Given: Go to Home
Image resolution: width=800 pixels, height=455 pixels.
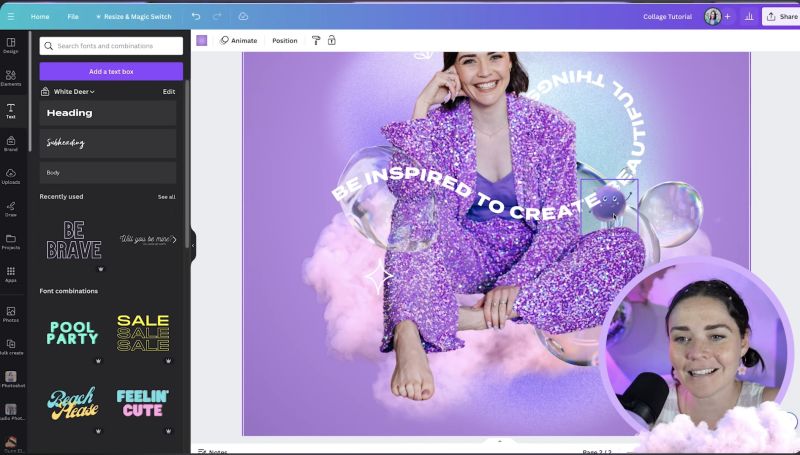Looking at the screenshot, I should pos(40,16).
